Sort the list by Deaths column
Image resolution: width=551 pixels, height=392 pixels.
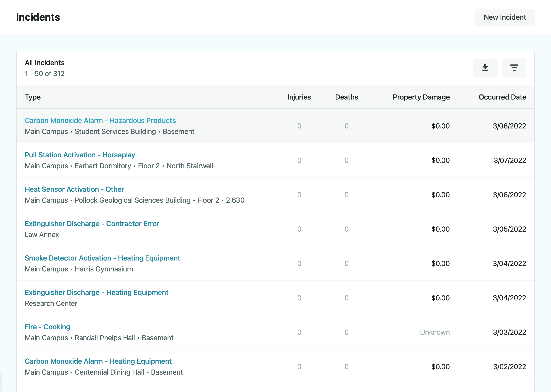[x=347, y=97]
